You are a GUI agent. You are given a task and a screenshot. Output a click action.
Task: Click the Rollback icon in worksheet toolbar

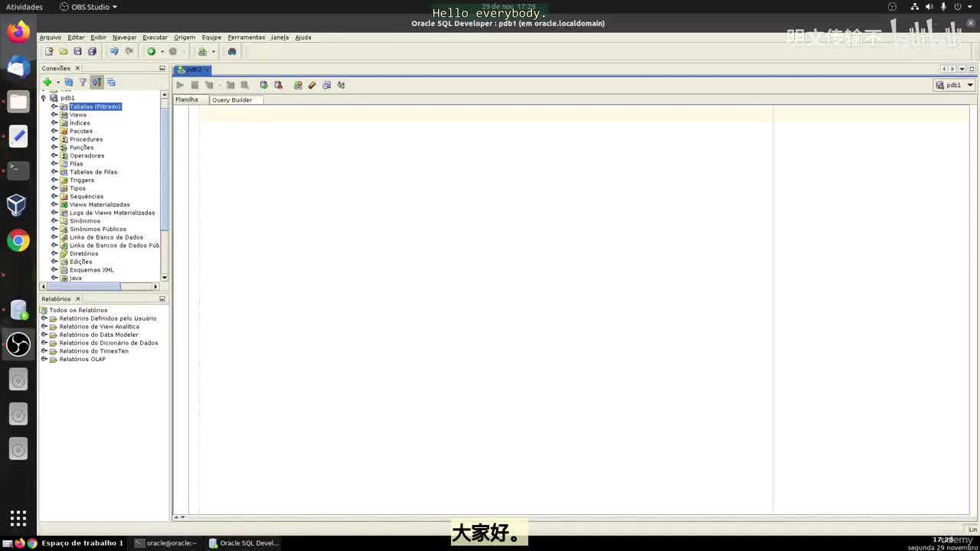278,85
